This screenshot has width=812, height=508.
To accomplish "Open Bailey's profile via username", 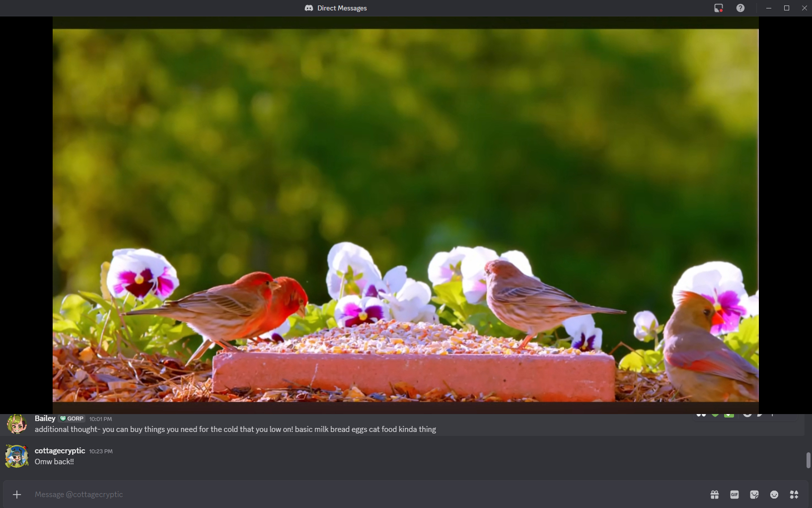I will tap(45, 419).
